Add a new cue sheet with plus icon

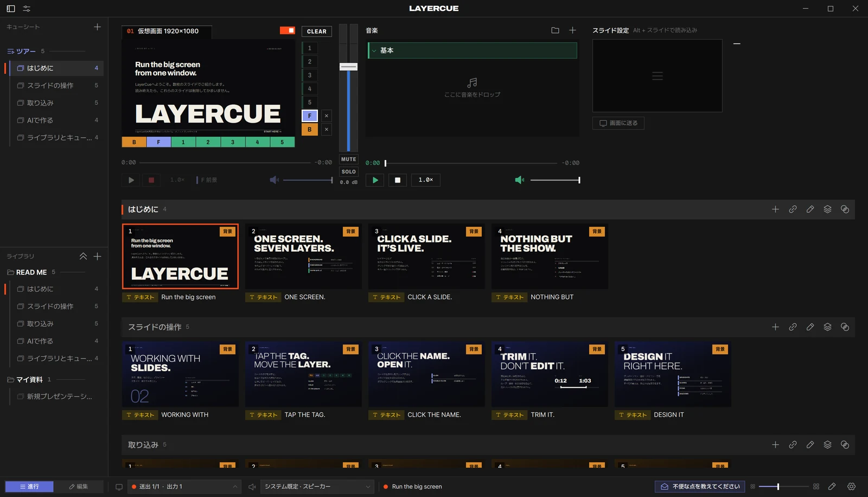tap(97, 27)
